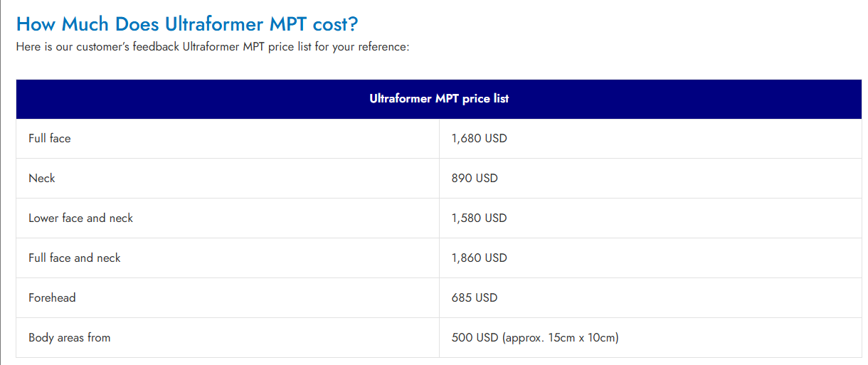Screen dimensions: 868x365
Task: Select the "Neck" row label
Action: [x=42, y=179]
